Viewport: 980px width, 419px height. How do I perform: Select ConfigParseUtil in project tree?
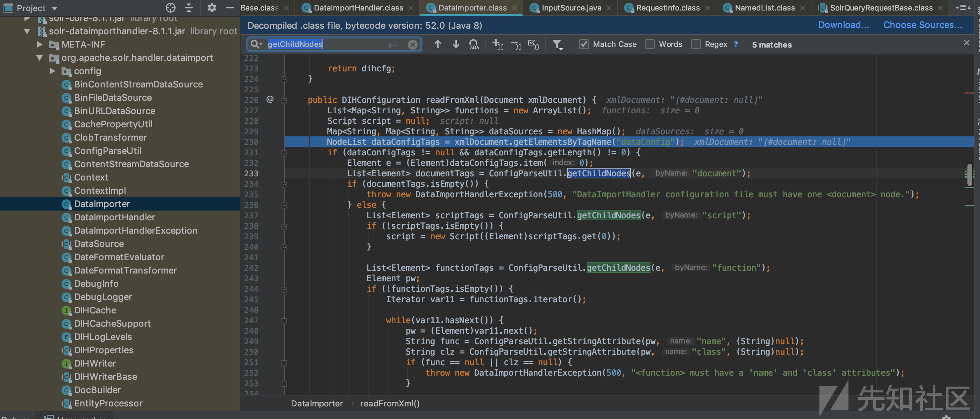[108, 151]
